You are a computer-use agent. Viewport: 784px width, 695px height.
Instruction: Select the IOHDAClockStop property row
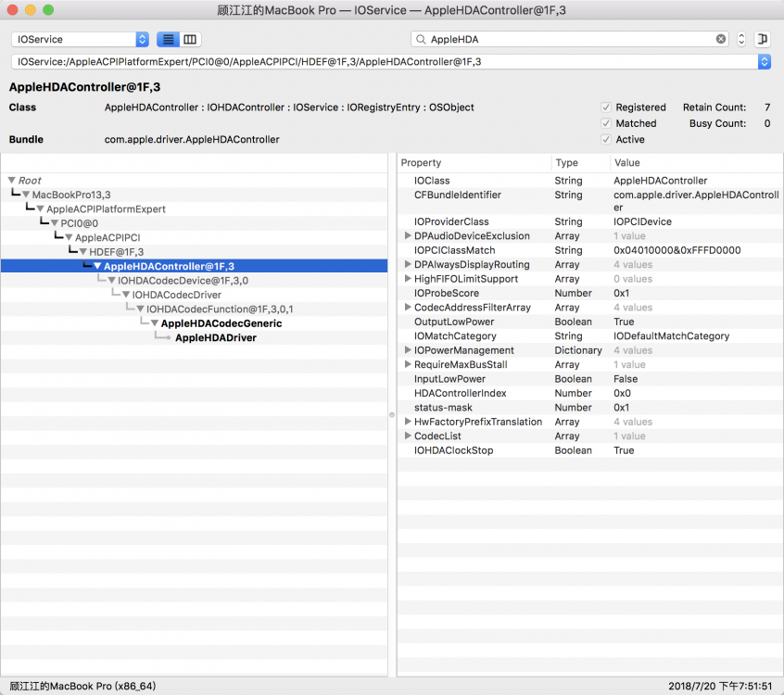[590, 450]
